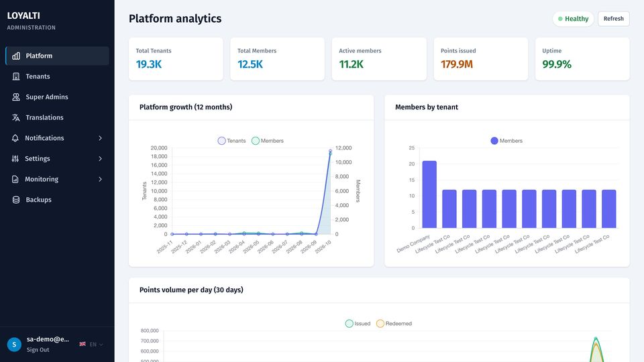Toggle Redeemed series in points volume legend
This screenshot has height=362, width=644.
394,323
